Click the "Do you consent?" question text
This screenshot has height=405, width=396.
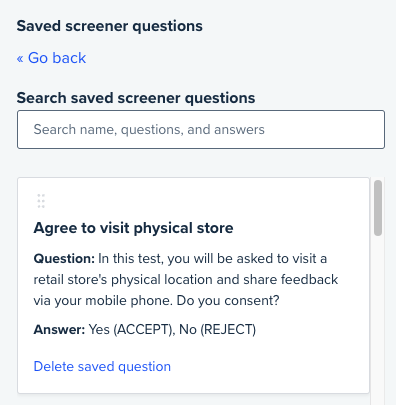228,301
